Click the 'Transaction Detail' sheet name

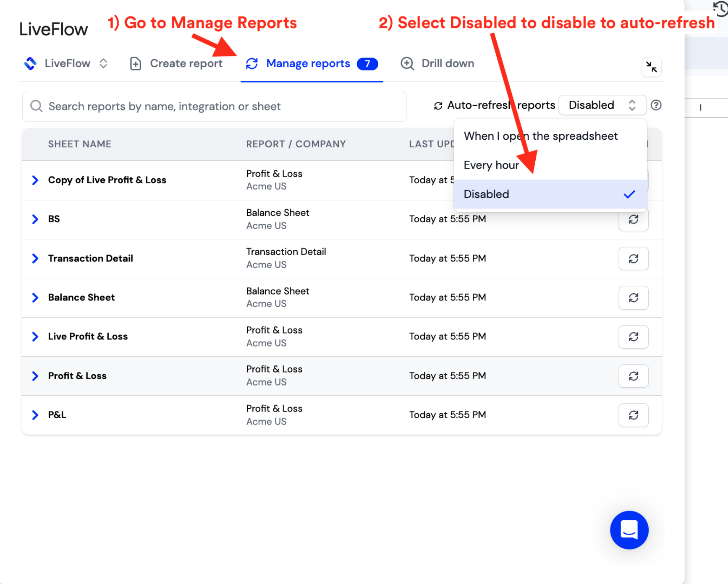tap(90, 258)
